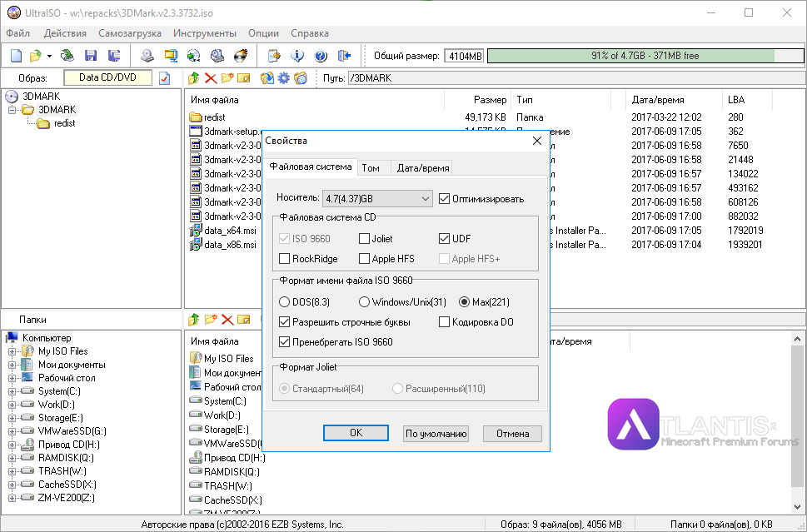This screenshot has width=807, height=532.
Task: Click the Путь /3DMARK path field
Action: 576,78
